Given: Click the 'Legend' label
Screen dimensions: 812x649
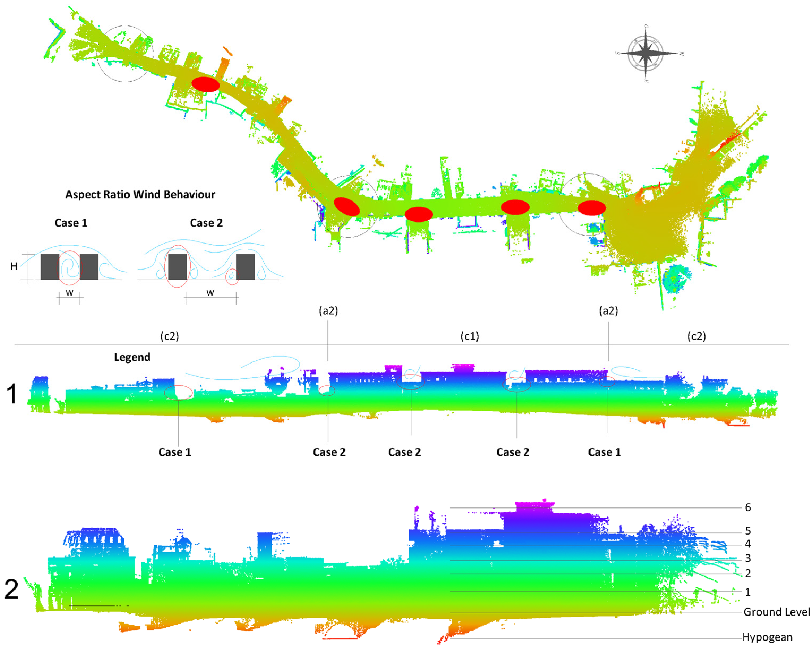Looking at the screenshot, I should [132, 357].
